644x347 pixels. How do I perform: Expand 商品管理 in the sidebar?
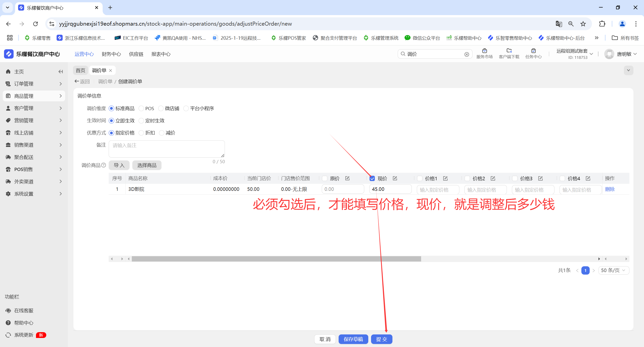pyautogui.click(x=34, y=96)
